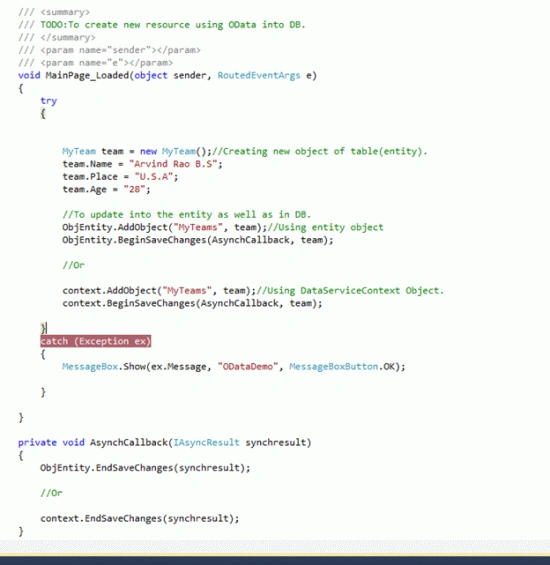Click the "ODataDemo" string literal
The image size is (550, 565).
click(248, 367)
